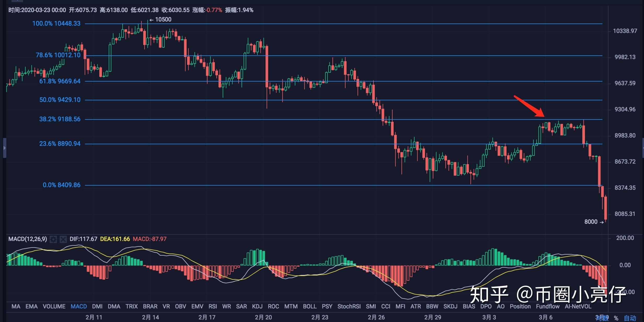Switch to the MTM indicator
This screenshot has width=644, height=322.
[291, 306]
